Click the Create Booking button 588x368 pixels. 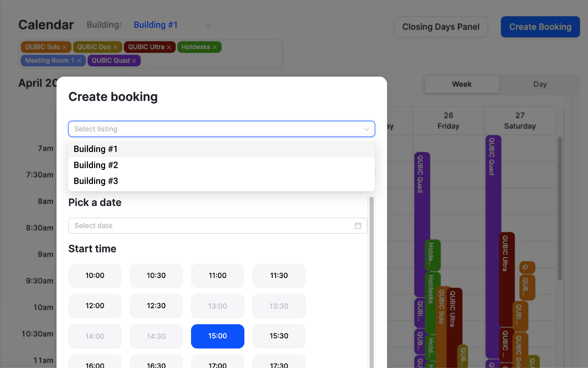pos(540,27)
